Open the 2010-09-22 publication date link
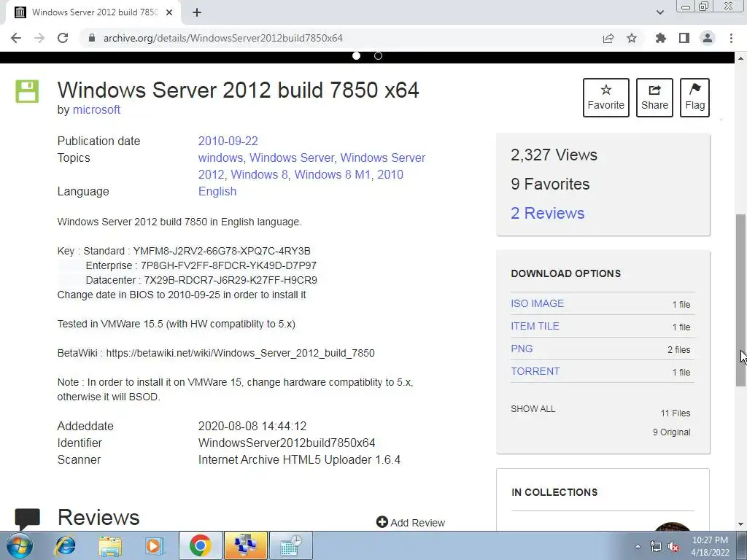The width and height of the screenshot is (747, 560). point(228,141)
